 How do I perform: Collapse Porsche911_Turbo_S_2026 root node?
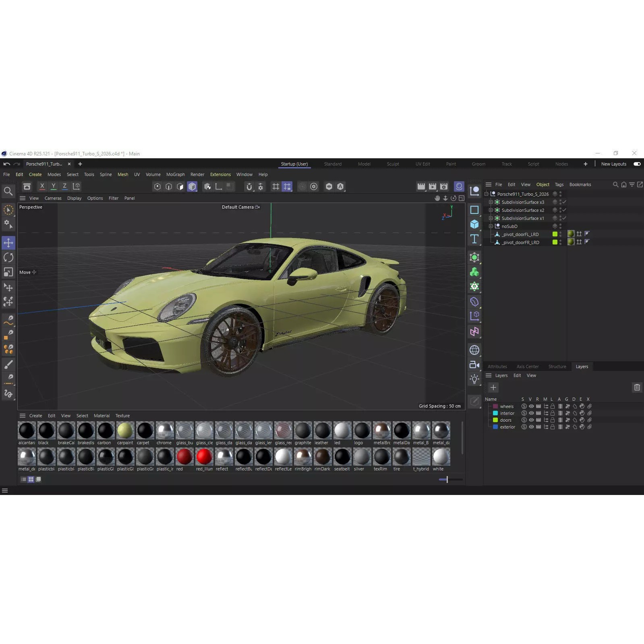point(486,194)
